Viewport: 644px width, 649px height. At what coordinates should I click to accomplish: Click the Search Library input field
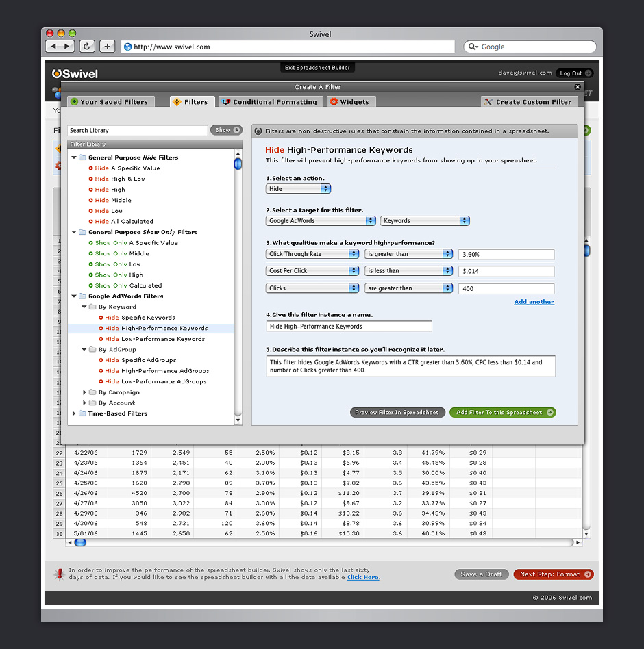137,130
